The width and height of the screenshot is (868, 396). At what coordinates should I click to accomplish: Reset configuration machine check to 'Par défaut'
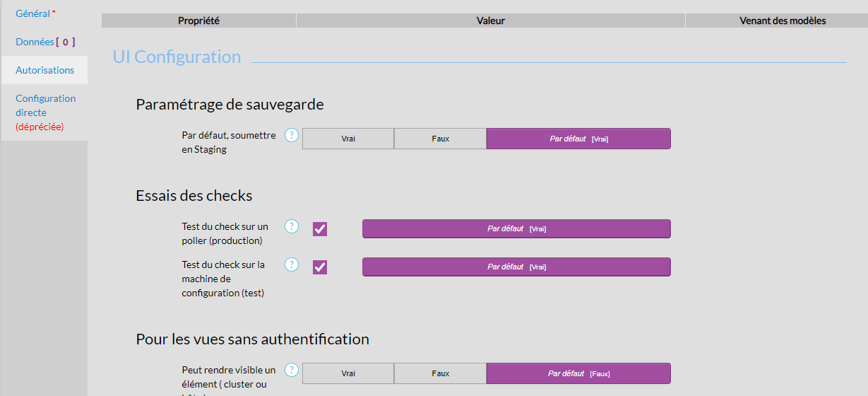[x=516, y=267]
